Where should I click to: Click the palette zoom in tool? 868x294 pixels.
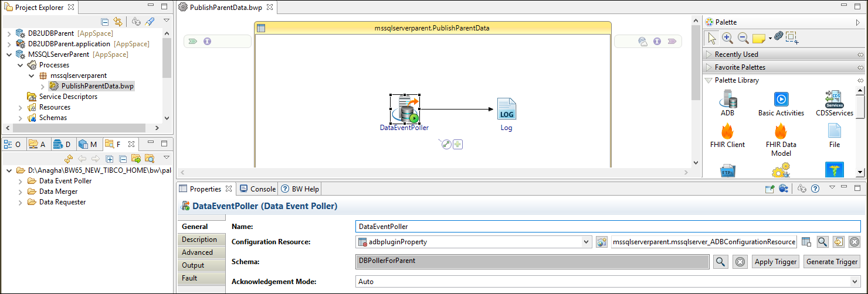coord(727,38)
